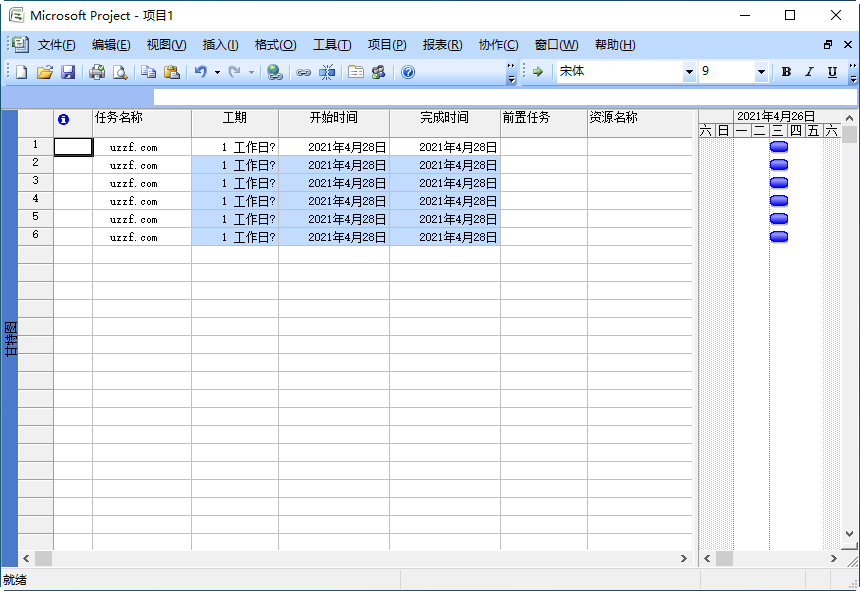Image resolution: width=860 pixels, height=591 pixels.
Task: Open the 帮助(H) menu
Action: 615,45
